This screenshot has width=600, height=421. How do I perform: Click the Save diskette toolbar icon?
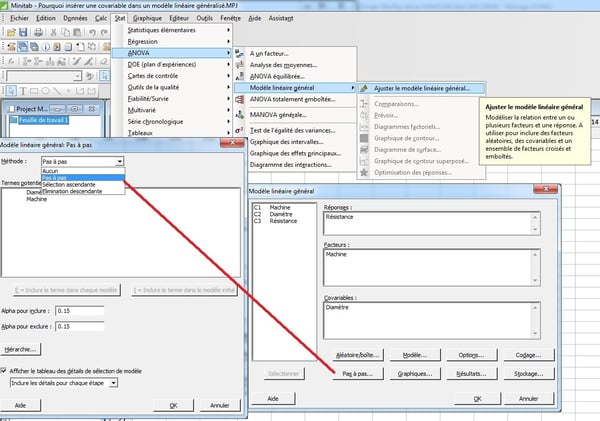(23, 33)
